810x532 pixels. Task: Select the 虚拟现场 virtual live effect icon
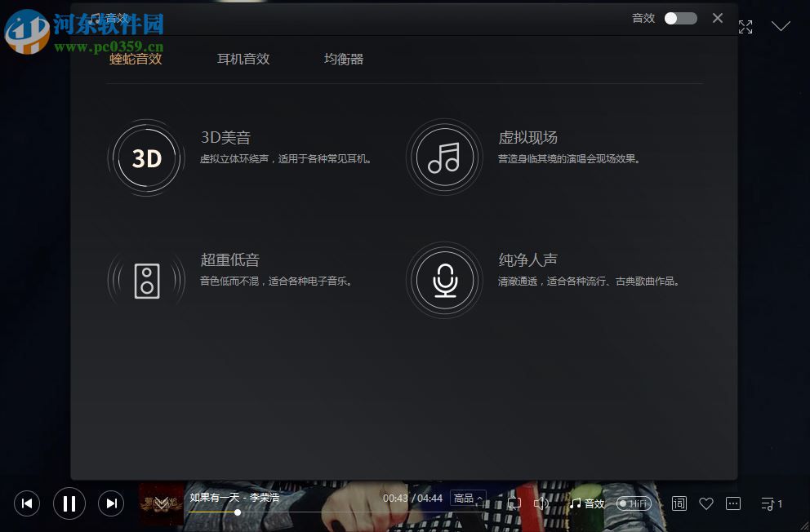click(444, 157)
